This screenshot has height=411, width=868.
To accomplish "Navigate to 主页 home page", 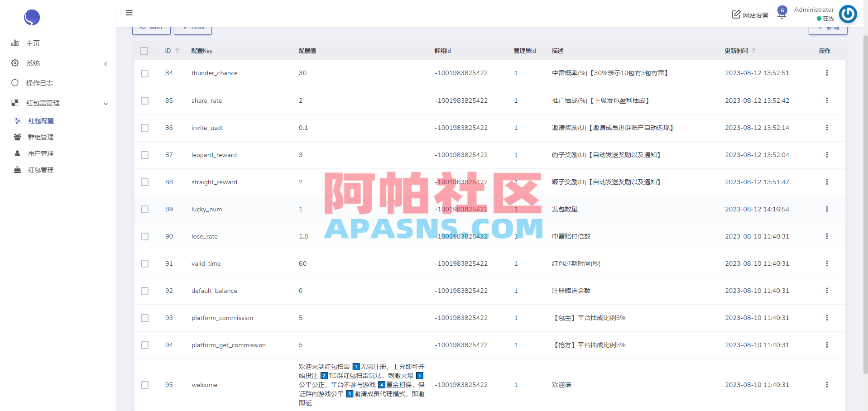I will click(33, 43).
